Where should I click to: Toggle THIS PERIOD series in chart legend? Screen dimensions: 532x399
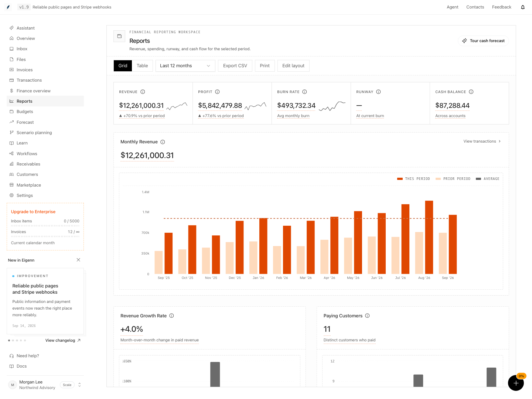pyautogui.click(x=413, y=179)
